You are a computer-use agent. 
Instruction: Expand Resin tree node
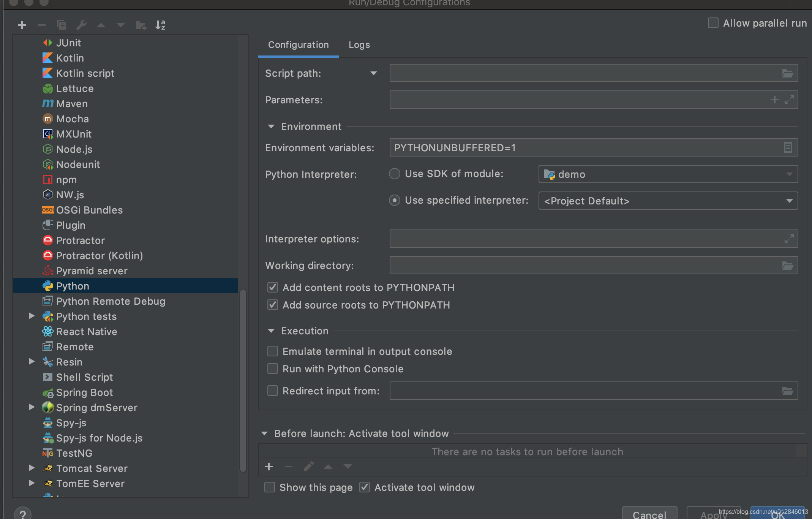(32, 362)
